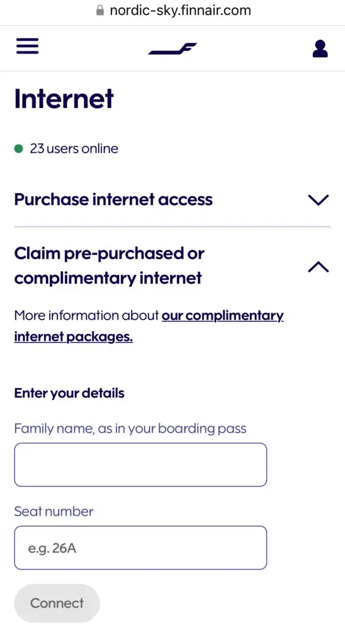The image size is (345, 644).
Task: Tap the Finnair logo in the header
Action: 172,49
